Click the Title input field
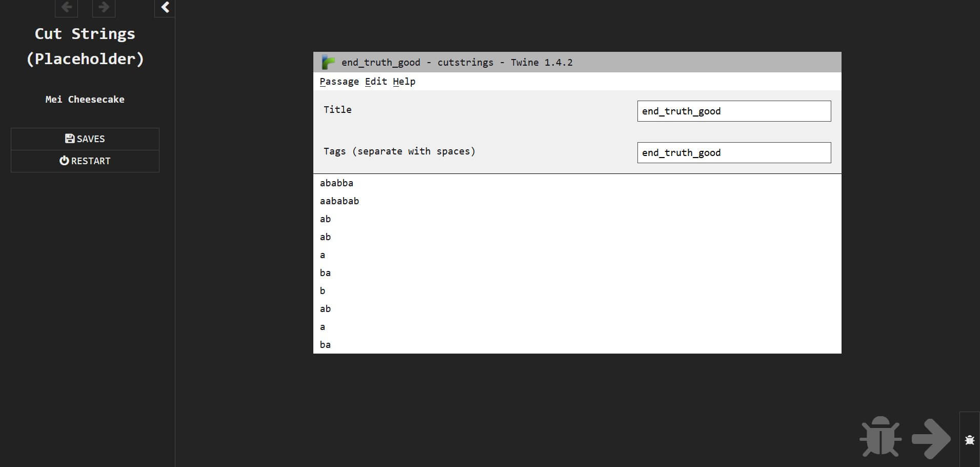The width and height of the screenshot is (980, 467). click(x=734, y=111)
